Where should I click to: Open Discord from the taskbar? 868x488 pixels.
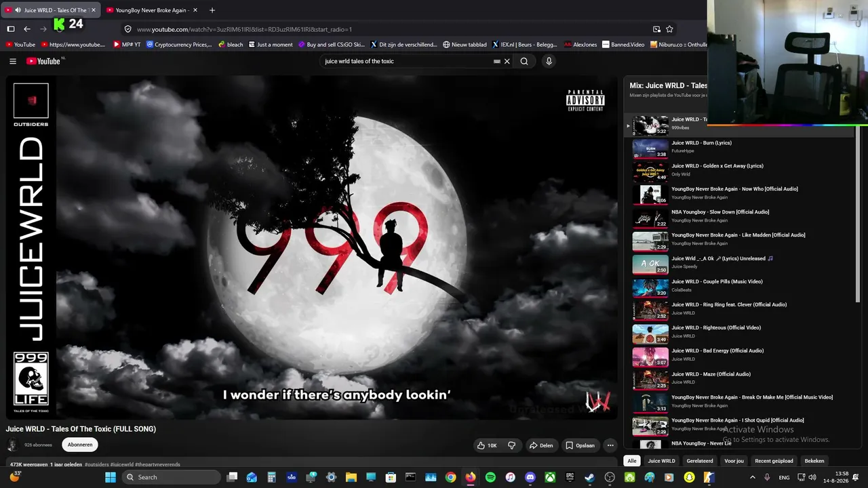530,477
